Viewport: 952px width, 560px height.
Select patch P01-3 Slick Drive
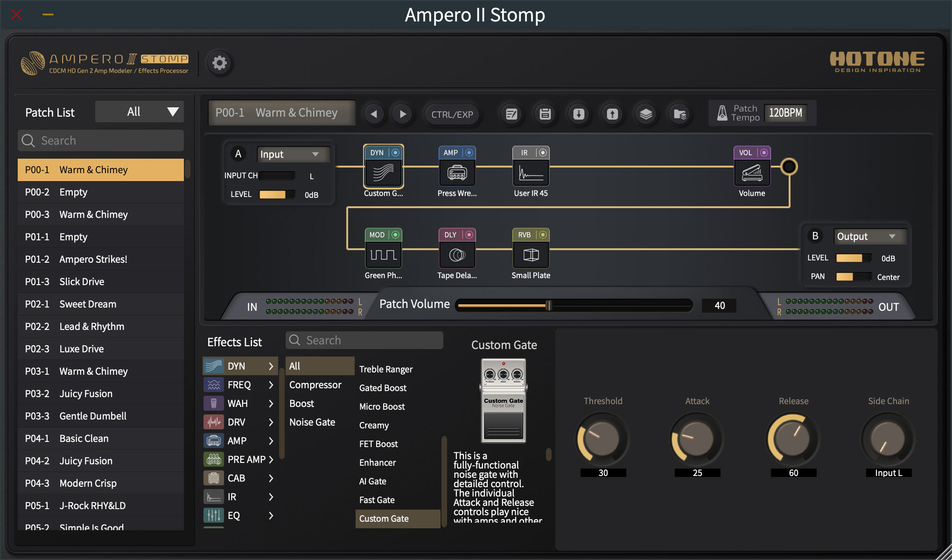tap(100, 281)
